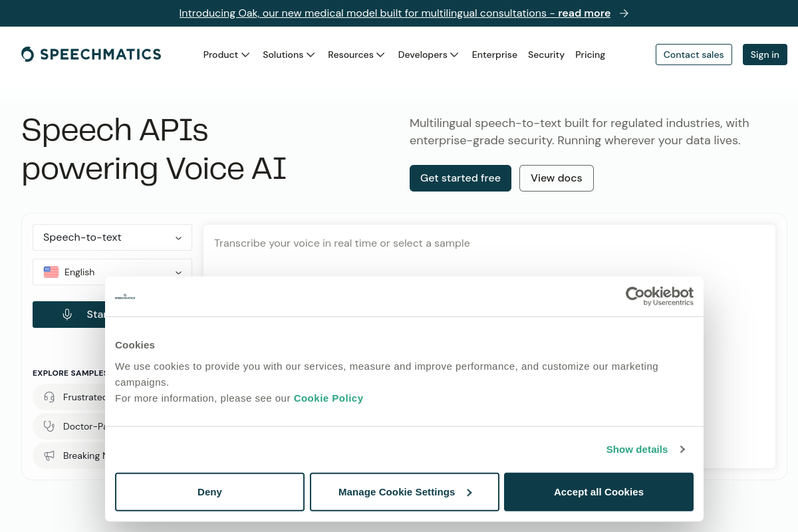Click the stethoscope icon for Doctor-Patient sample
Image resolution: width=798 pixels, height=532 pixels.
pyautogui.click(x=49, y=426)
